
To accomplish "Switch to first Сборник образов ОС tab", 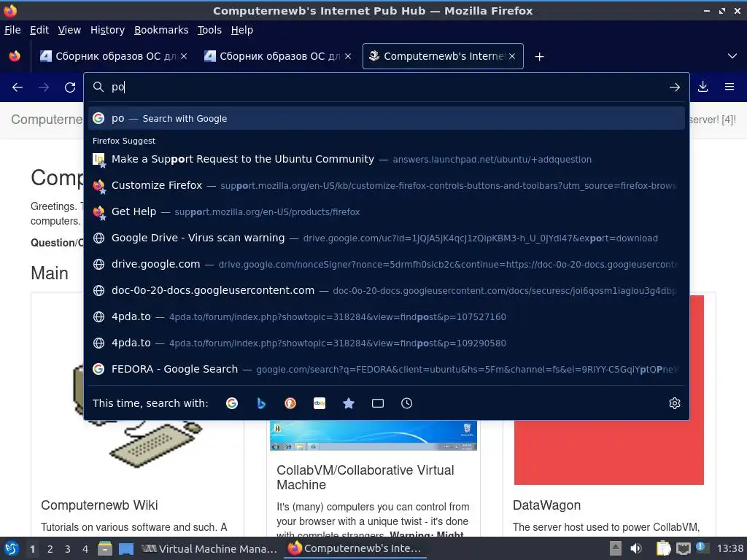I will (x=113, y=56).
